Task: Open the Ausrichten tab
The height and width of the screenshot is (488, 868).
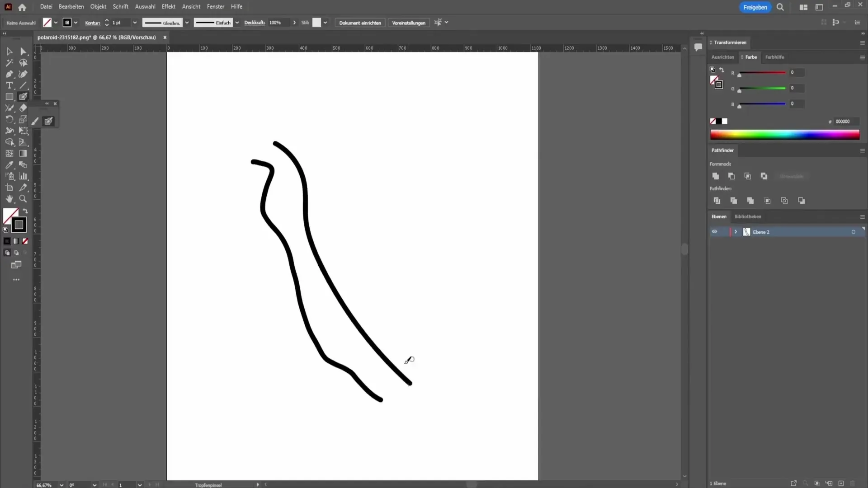Action: pos(722,57)
